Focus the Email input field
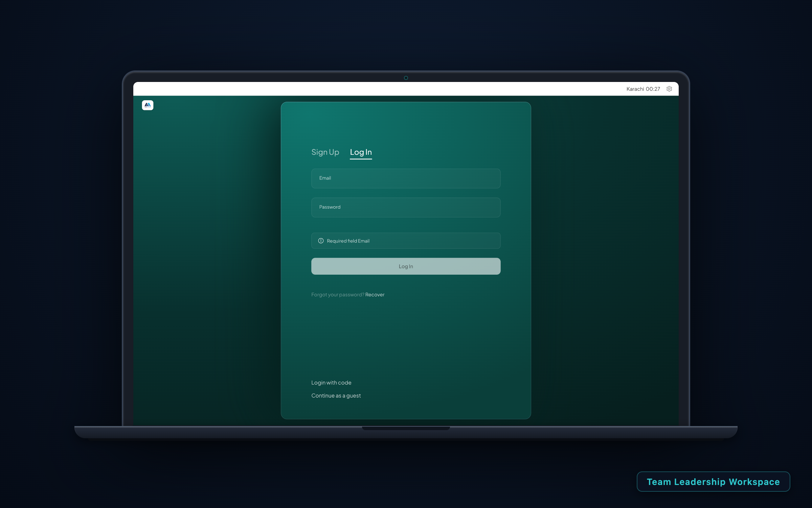 pyautogui.click(x=406, y=178)
